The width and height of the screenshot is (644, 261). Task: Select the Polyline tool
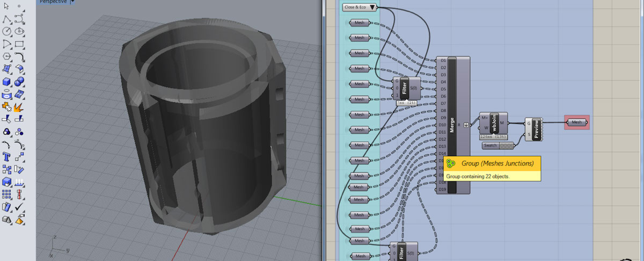[x=7, y=19]
